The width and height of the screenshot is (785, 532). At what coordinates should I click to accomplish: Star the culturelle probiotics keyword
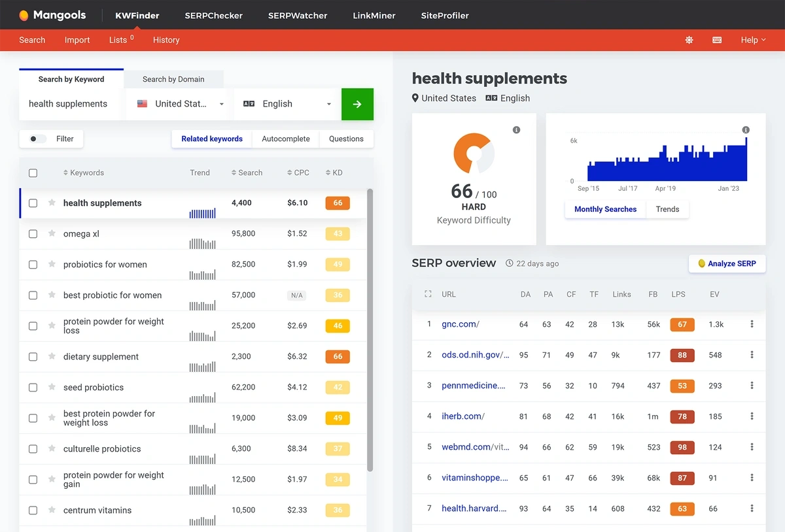(x=52, y=448)
